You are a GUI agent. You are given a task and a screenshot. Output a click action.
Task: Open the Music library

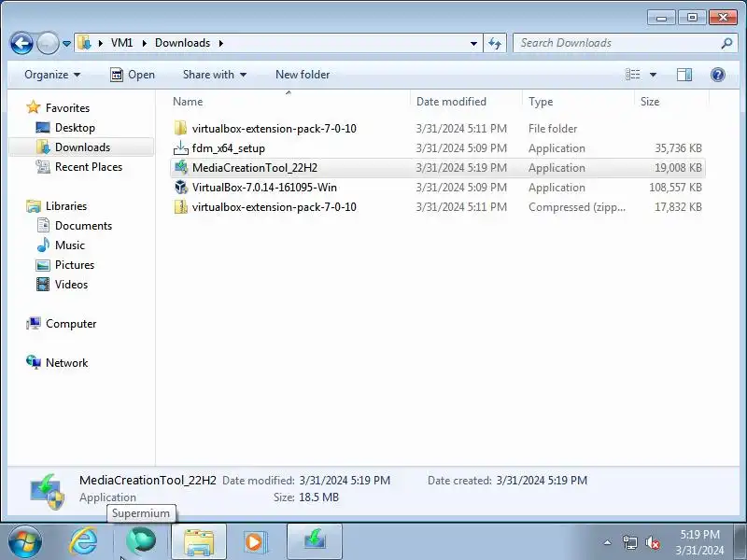point(69,245)
